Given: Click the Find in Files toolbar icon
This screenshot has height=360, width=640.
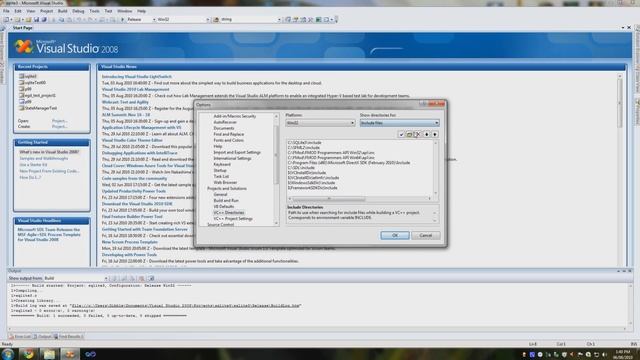Looking at the screenshot, I should [216, 20].
